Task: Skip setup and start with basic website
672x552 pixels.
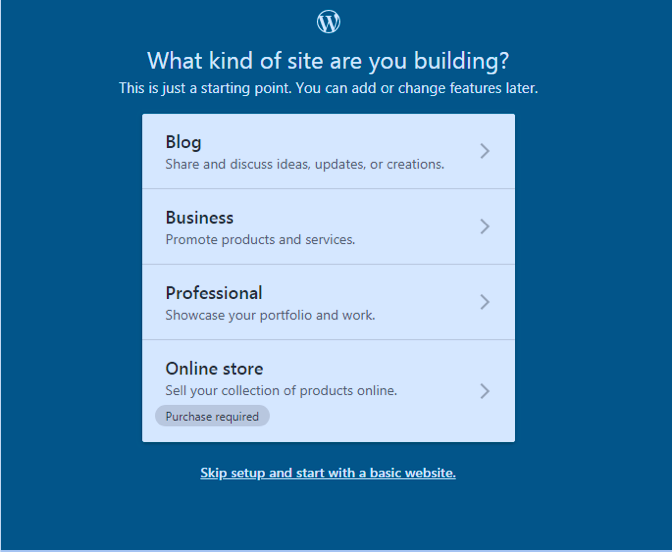Action: 328,473
